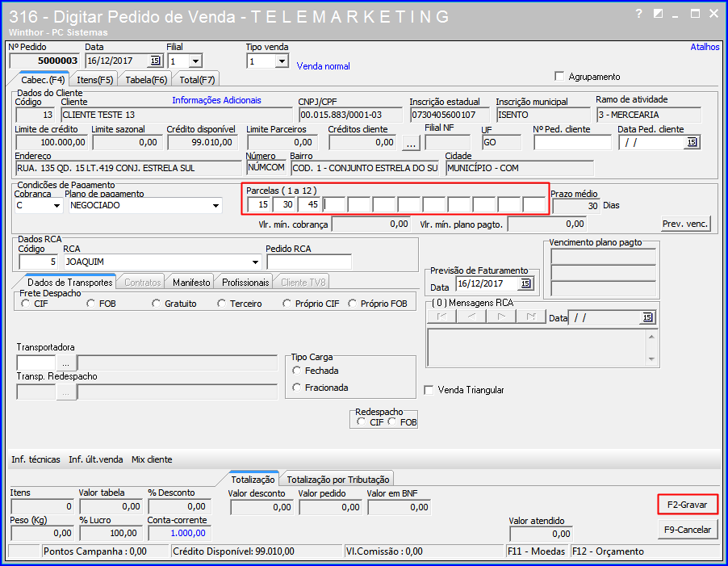
Task: Click Cliente field CLIENTE TESTE 13
Action: [177, 115]
